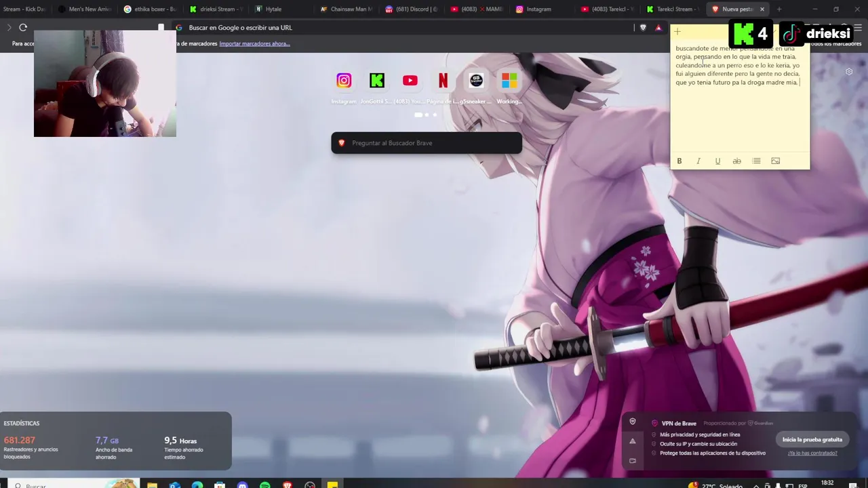Click Importar marcadores ahora link
868x488 pixels.
tap(254, 43)
